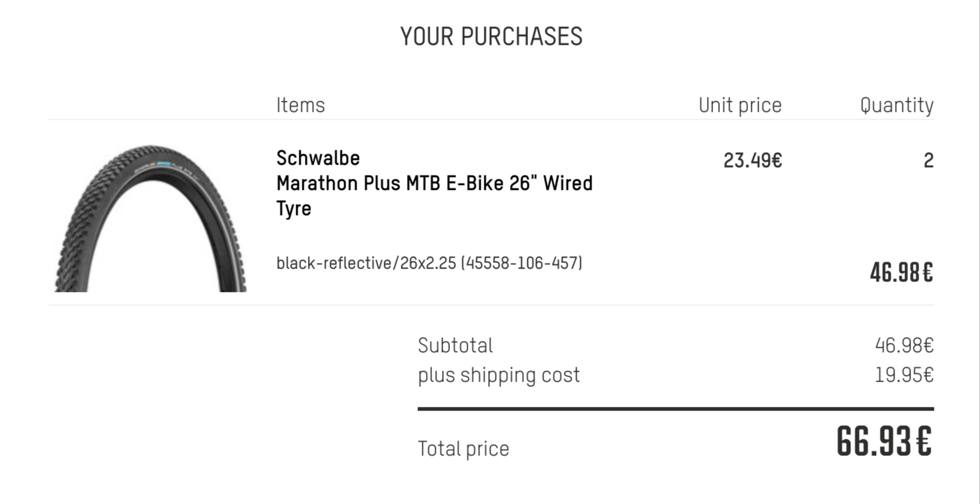Select the Unit price column header
The width and height of the screenshot is (980, 504).
(740, 105)
